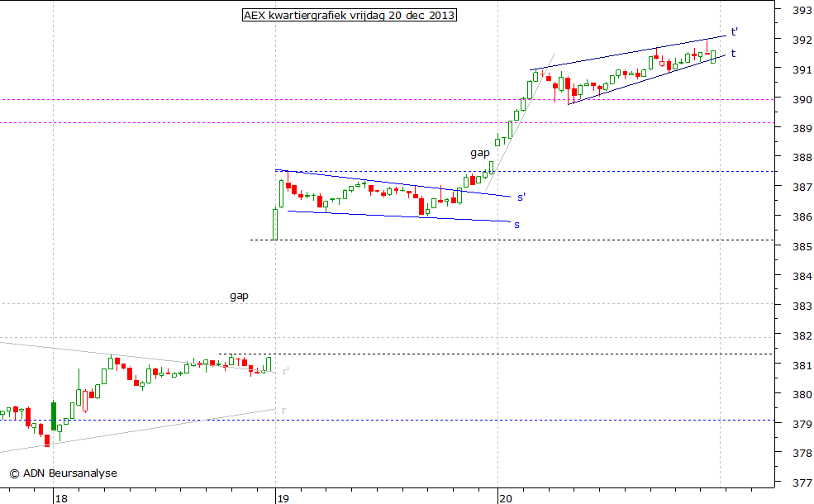
Task: Click the price label 378 on the axis
Action: pos(802,453)
